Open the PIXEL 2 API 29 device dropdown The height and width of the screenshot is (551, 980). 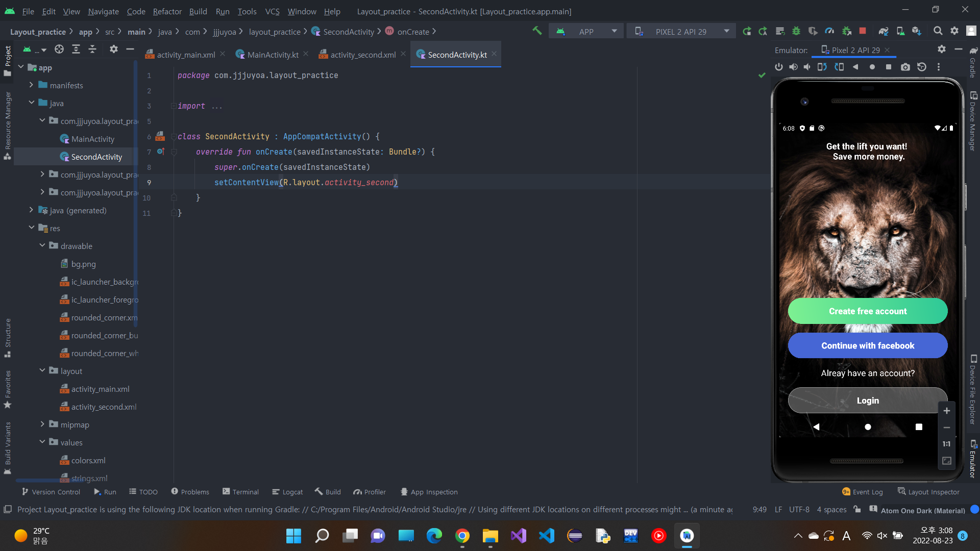pos(681,31)
